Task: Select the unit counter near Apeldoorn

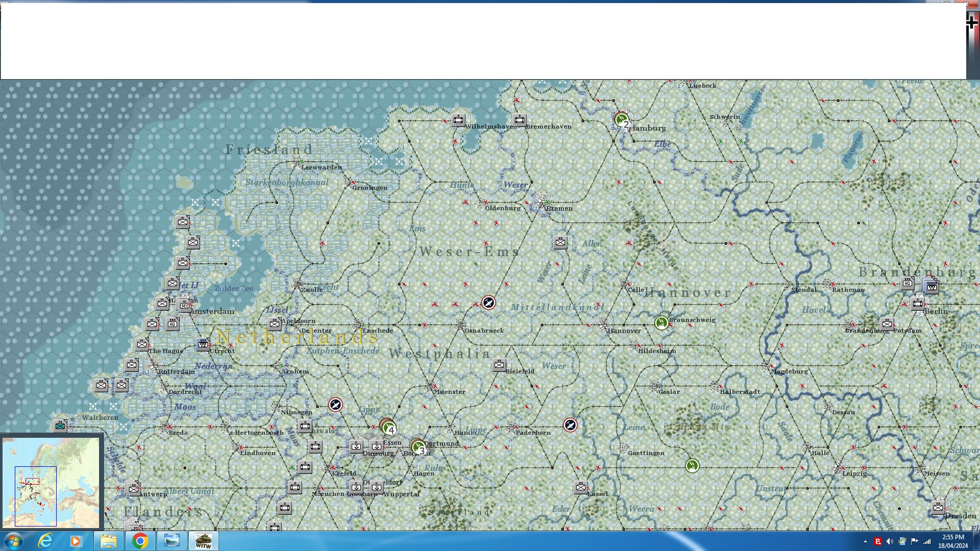Action: (x=274, y=324)
